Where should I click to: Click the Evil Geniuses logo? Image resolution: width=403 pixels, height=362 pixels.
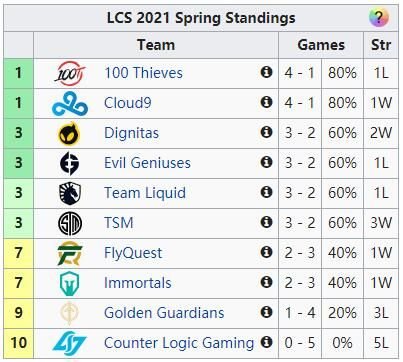coord(70,163)
